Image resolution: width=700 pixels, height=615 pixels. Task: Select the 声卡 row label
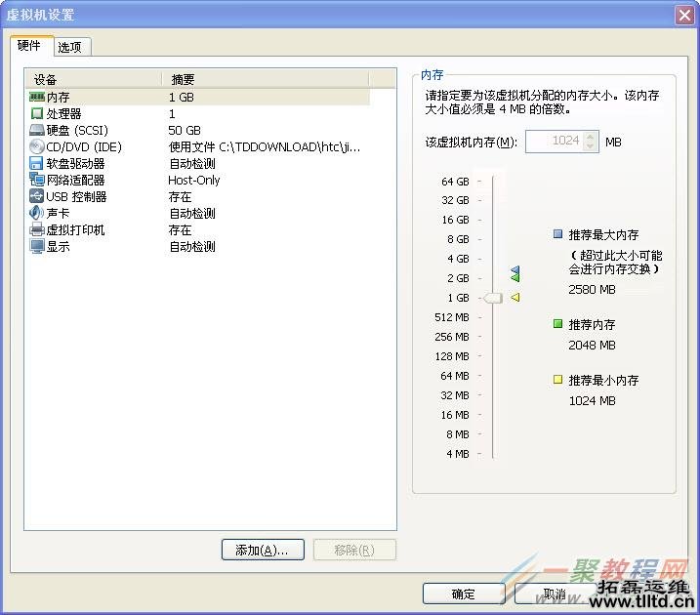(58, 213)
